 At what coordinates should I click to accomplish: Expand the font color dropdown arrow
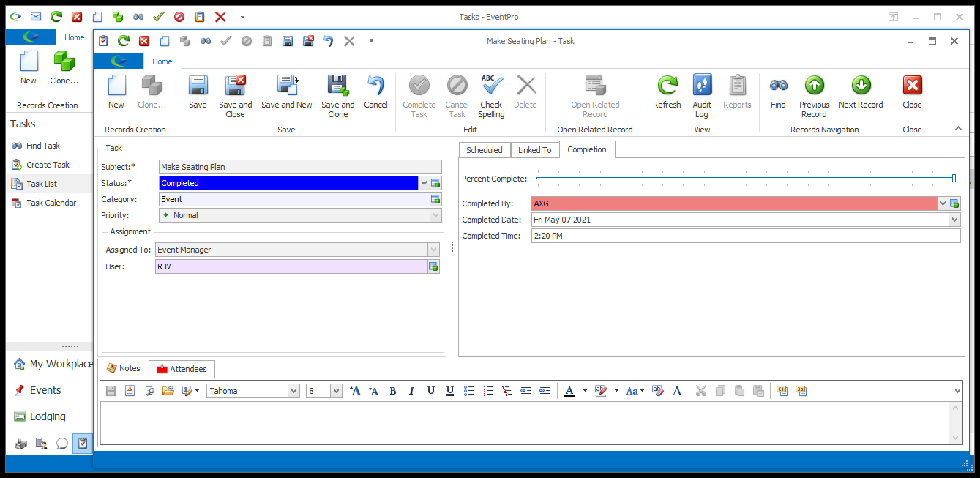(585, 391)
